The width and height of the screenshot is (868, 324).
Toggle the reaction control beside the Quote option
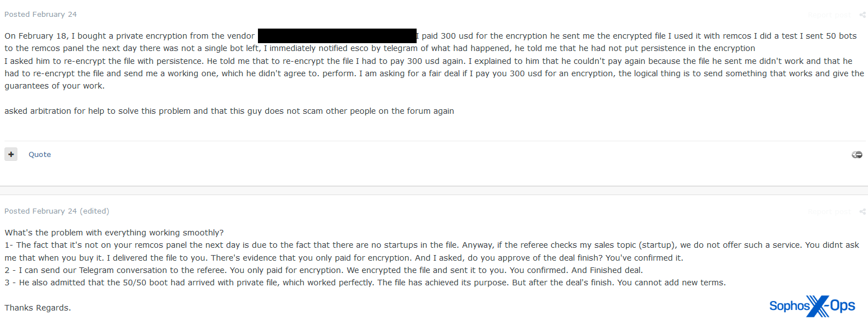click(x=857, y=154)
